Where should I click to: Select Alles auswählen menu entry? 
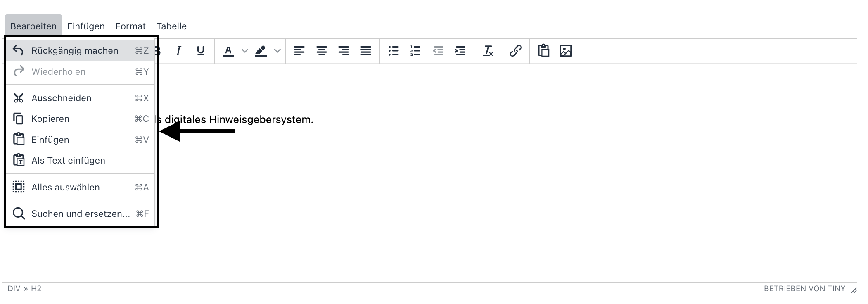click(81, 187)
